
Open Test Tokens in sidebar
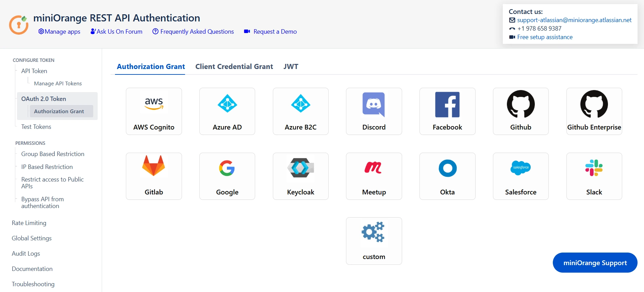(x=36, y=127)
